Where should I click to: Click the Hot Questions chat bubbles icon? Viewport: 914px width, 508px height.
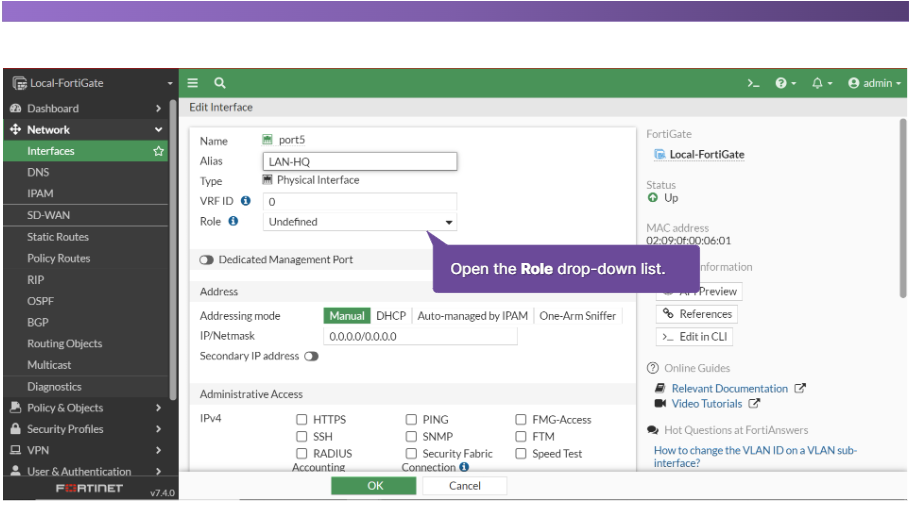pyautogui.click(x=653, y=430)
